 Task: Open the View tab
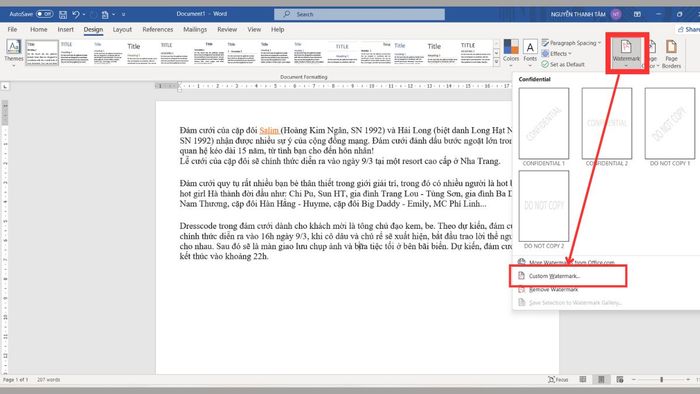click(x=254, y=29)
